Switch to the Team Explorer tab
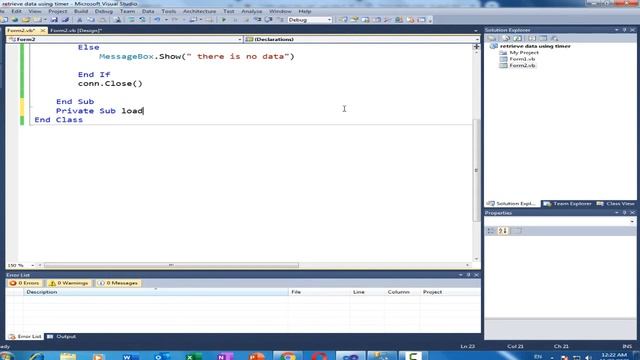The width and height of the screenshot is (640, 360). (x=567, y=203)
